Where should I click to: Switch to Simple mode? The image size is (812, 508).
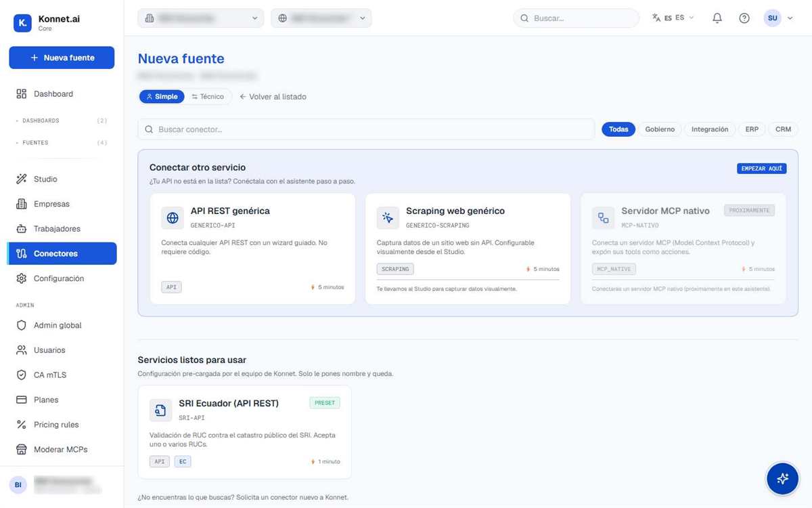(x=162, y=97)
